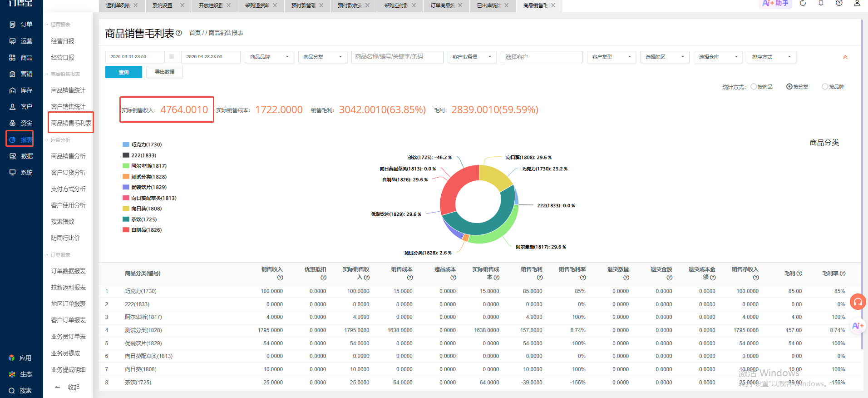Click the 导出数据 button
868x398 pixels.
[x=165, y=72]
